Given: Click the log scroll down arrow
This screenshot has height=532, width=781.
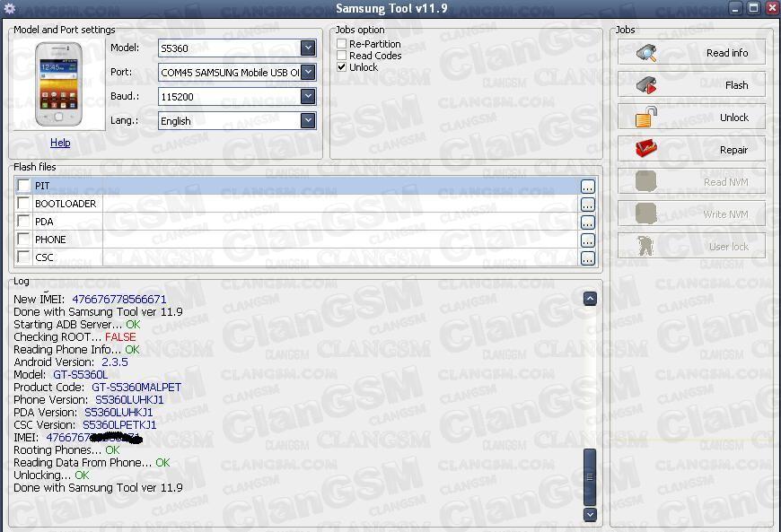Looking at the screenshot, I should coord(590,514).
